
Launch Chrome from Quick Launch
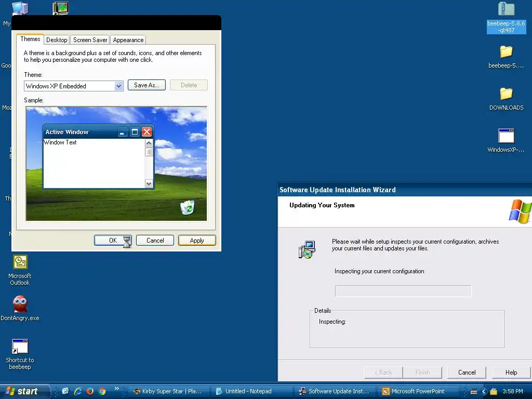click(x=102, y=391)
